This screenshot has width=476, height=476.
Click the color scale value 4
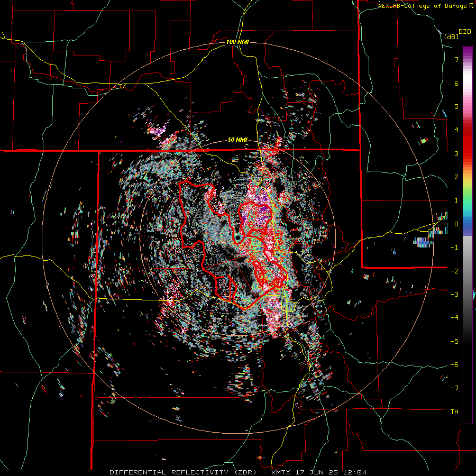[x=456, y=130]
